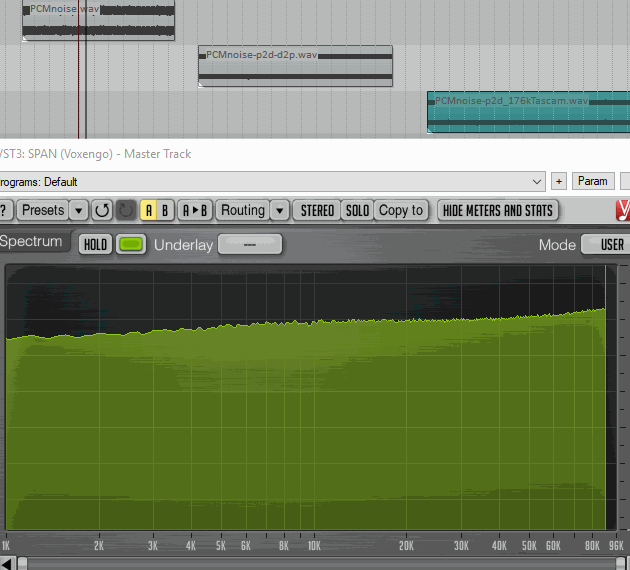The width and height of the screenshot is (630, 570).
Task: Open the Routing menu
Action: (243, 210)
